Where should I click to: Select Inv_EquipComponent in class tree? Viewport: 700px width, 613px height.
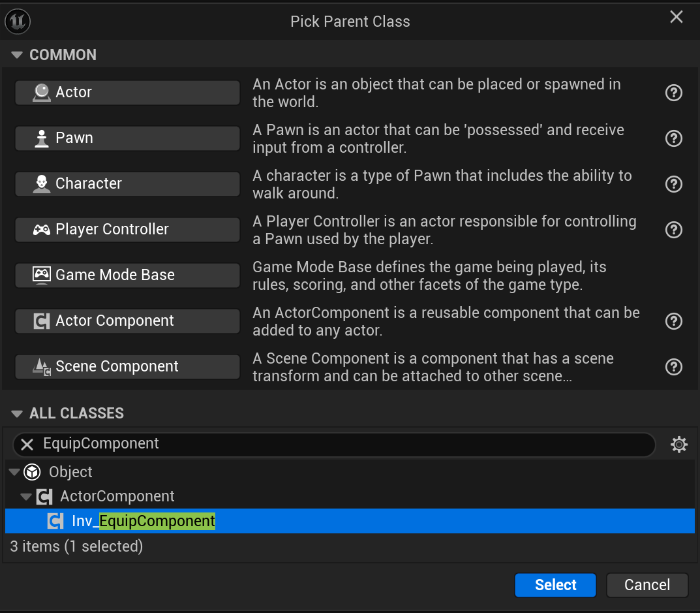point(144,521)
